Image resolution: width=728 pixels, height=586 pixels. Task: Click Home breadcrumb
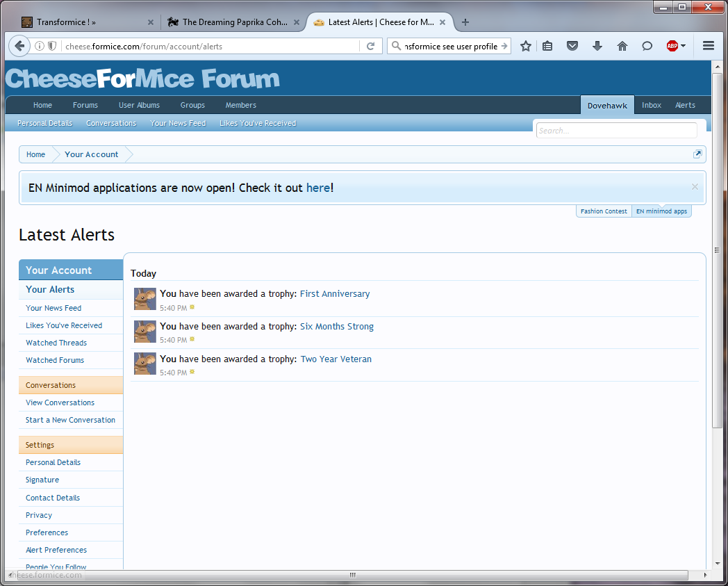click(35, 154)
